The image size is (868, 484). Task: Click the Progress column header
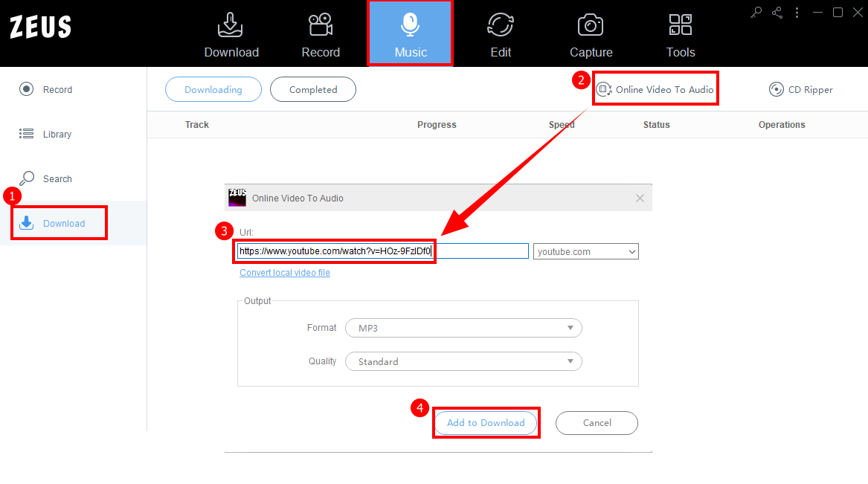click(x=437, y=125)
